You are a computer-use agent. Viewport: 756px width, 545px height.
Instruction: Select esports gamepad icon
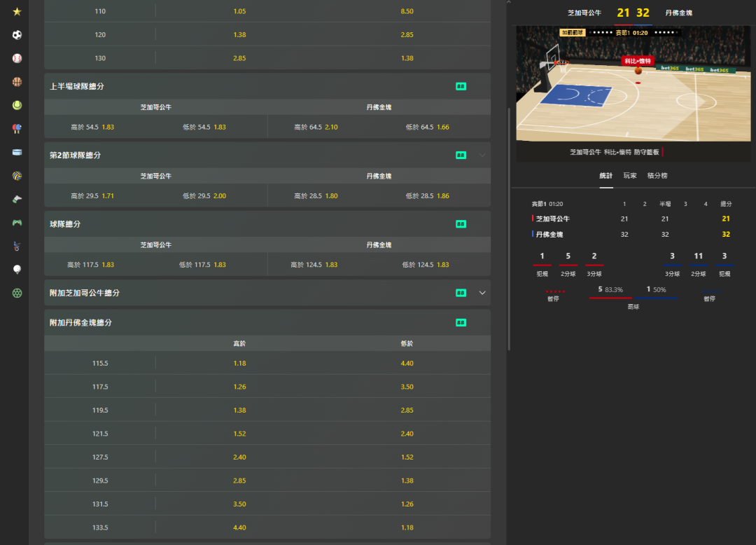(17, 222)
